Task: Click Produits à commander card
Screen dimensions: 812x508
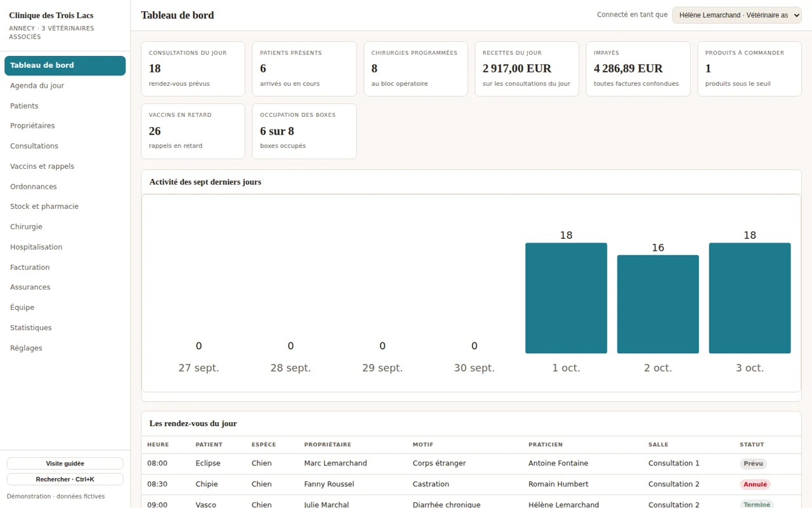Action: (x=749, y=69)
